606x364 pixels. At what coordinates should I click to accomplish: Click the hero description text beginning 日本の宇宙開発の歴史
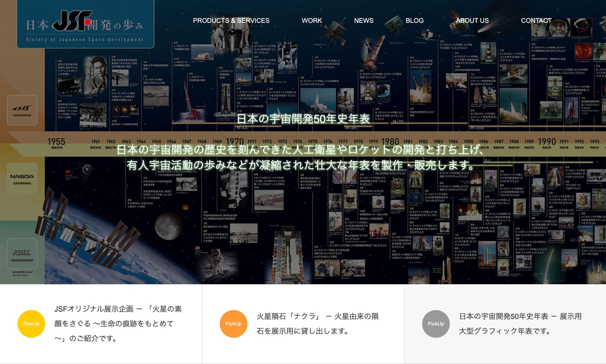click(x=300, y=150)
